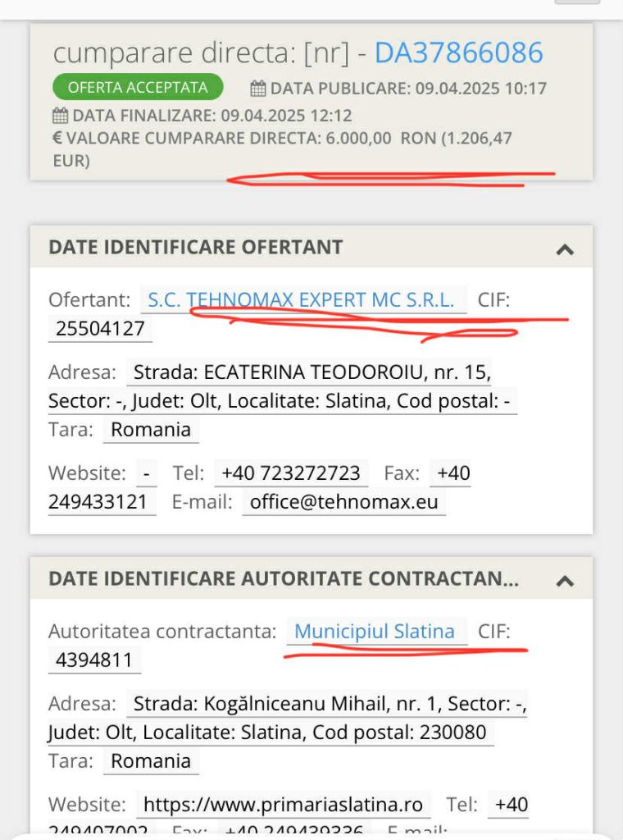The image size is (623, 840).
Task: Open the primariaslatina.ro website field
Action: 283,805
